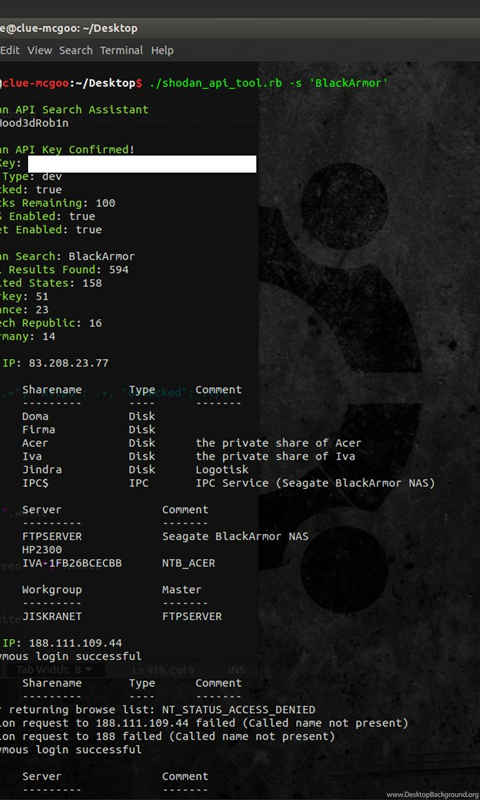Click FTPSERVER in the Server column
Viewport: 480px width, 800px height.
tap(52, 536)
